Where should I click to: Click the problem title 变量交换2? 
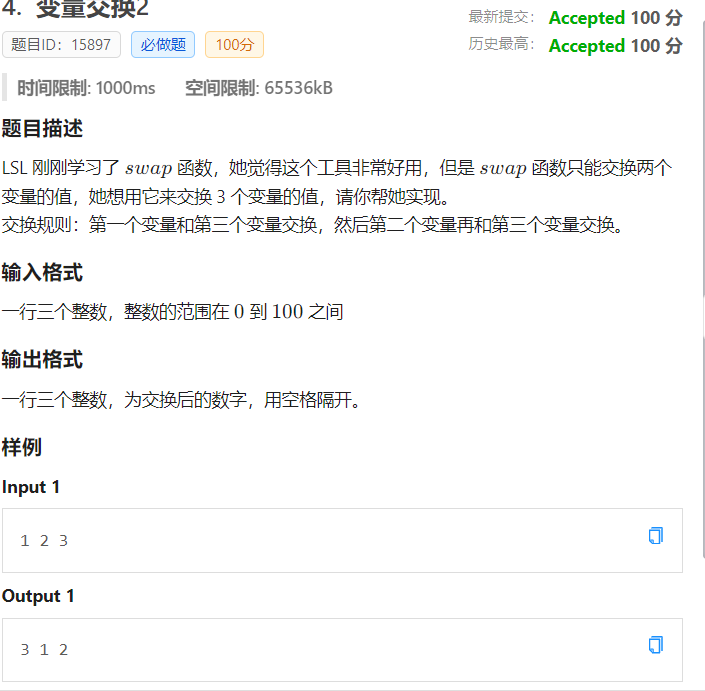tap(92, 8)
